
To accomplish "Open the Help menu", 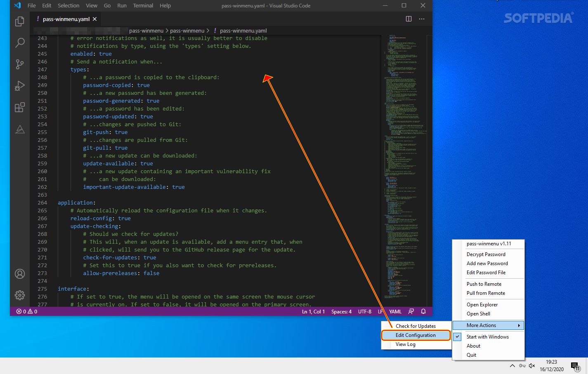I will click(x=165, y=5).
